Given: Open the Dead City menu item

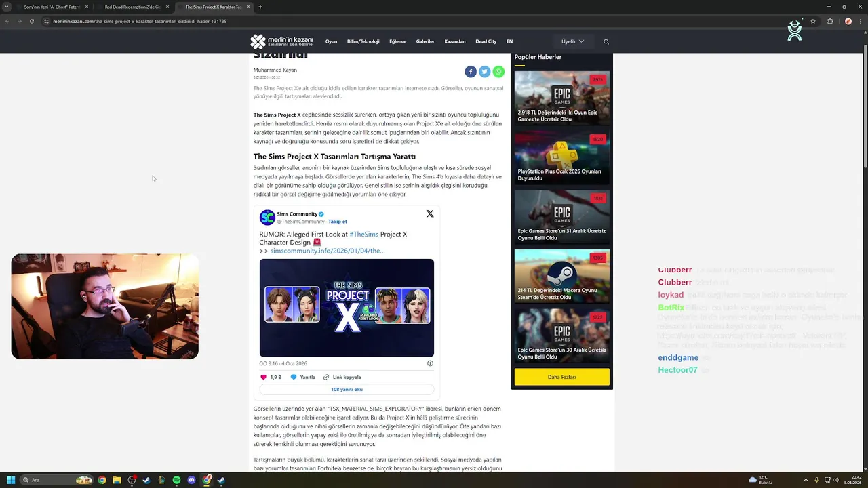Looking at the screenshot, I should [486, 41].
